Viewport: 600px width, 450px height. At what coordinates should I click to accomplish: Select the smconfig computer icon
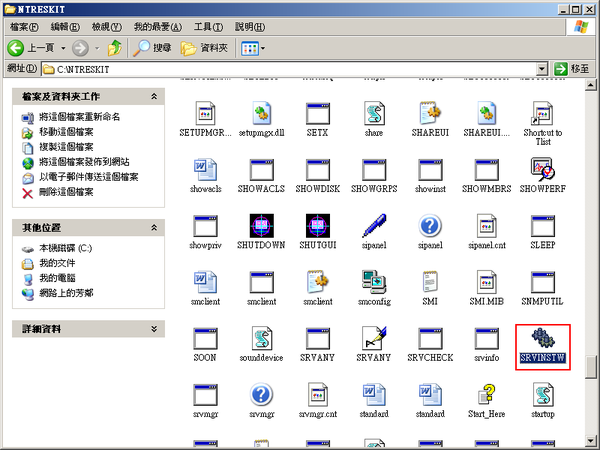tap(374, 282)
